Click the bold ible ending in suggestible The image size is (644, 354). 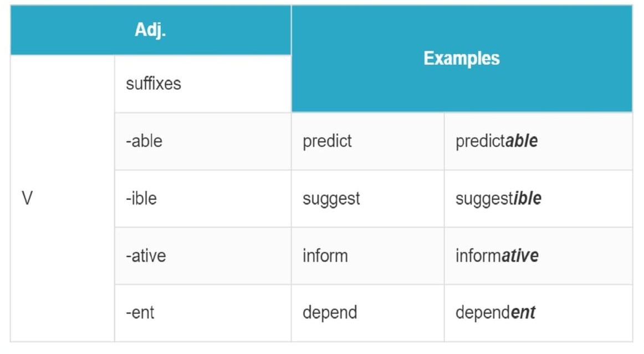click(528, 199)
